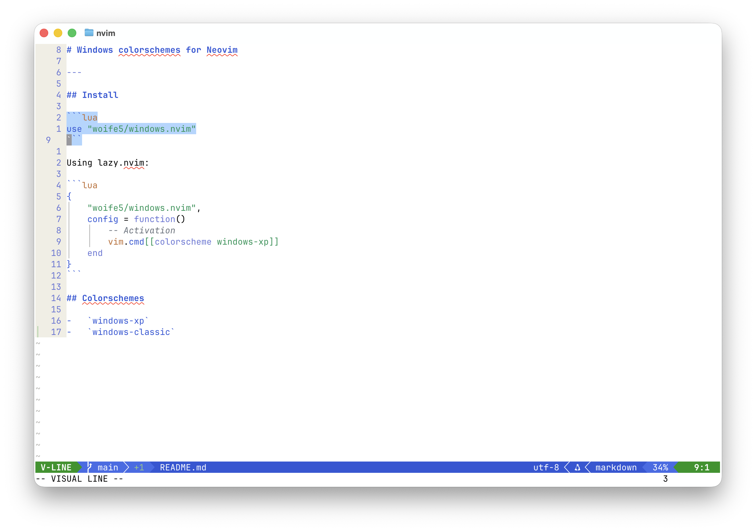Image resolution: width=756 pixels, height=532 pixels.
Task: Click the utf-8 encoding label
Action: click(546, 467)
